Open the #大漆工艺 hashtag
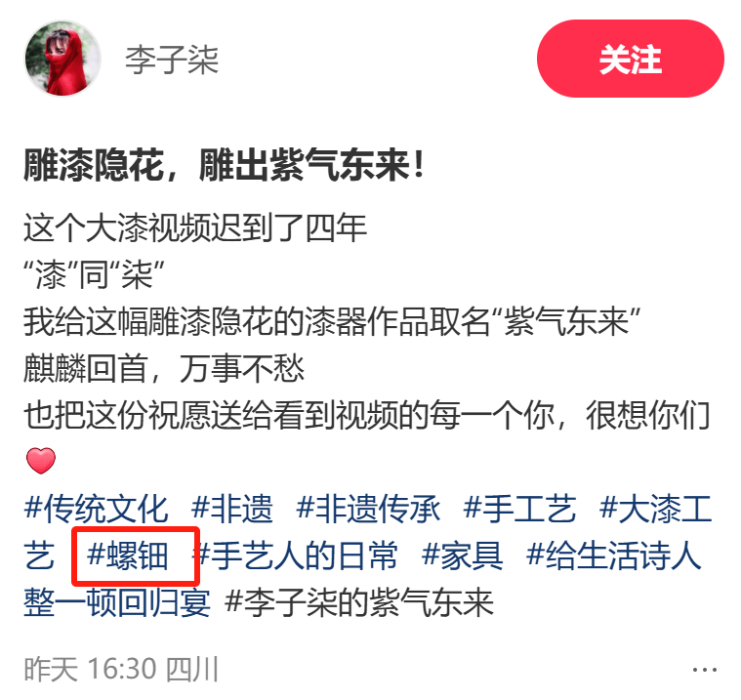Viewport: 741px width, 700px height. (x=655, y=509)
